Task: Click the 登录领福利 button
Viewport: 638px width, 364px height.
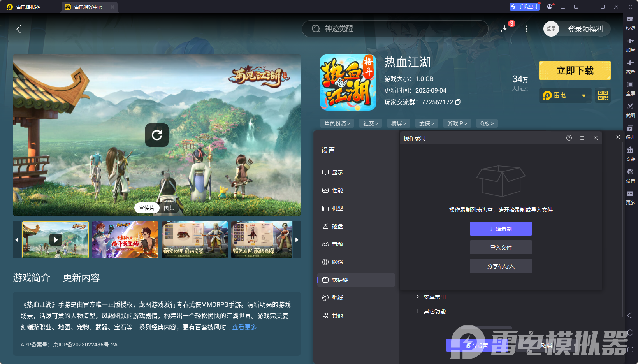Action: 585,29
